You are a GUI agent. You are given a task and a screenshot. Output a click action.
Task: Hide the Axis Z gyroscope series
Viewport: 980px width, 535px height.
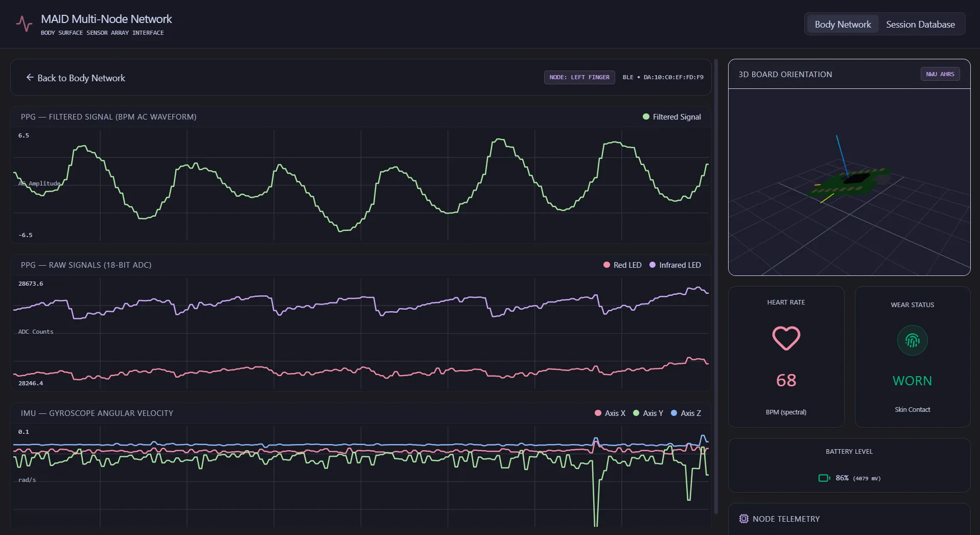686,413
